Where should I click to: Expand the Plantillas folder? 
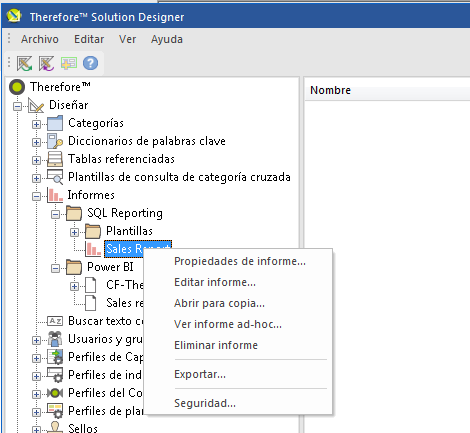75,232
